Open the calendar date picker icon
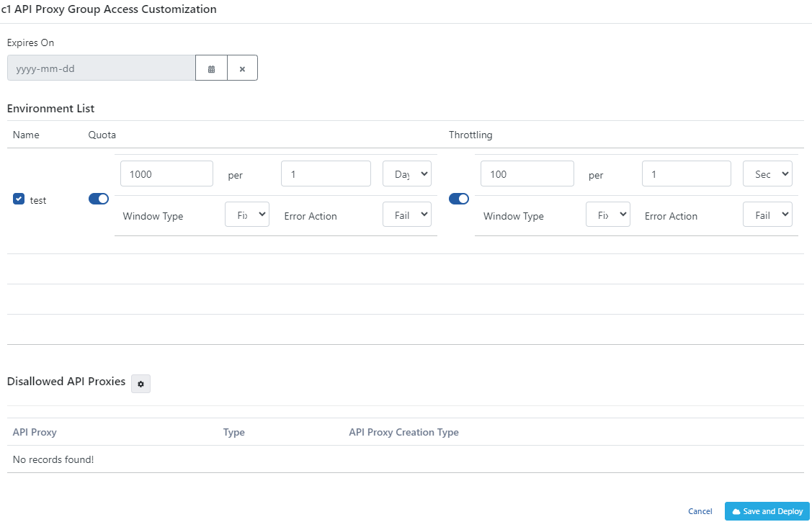This screenshot has width=812, height=522. pyautogui.click(x=211, y=69)
